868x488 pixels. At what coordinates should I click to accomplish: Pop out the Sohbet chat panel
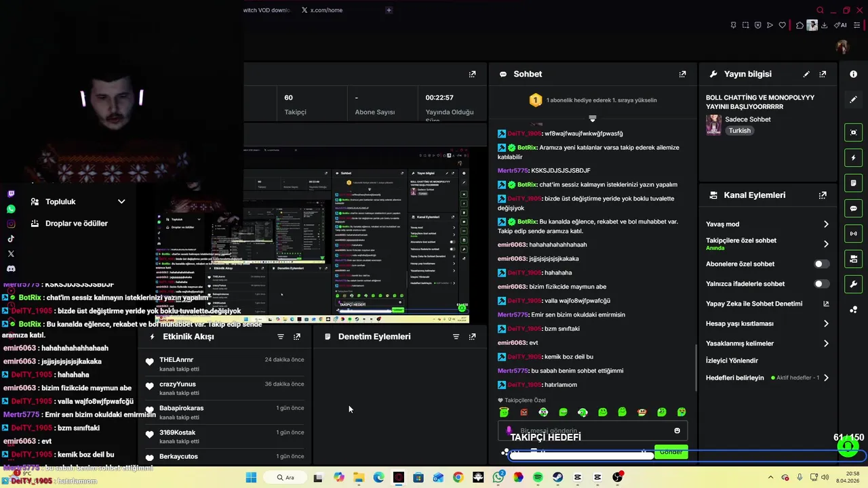pyautogui.click(x=682, y=74)
